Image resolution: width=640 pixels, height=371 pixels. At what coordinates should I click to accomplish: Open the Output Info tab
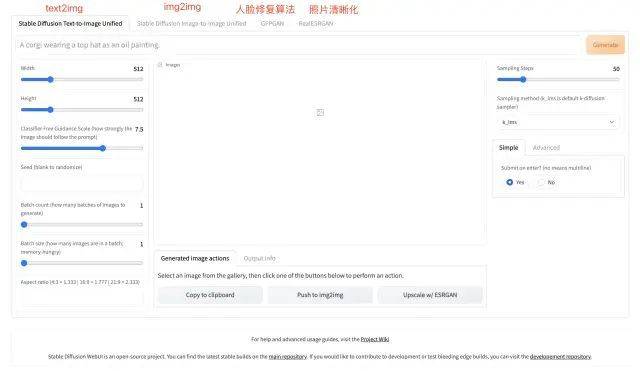point(260,258)
